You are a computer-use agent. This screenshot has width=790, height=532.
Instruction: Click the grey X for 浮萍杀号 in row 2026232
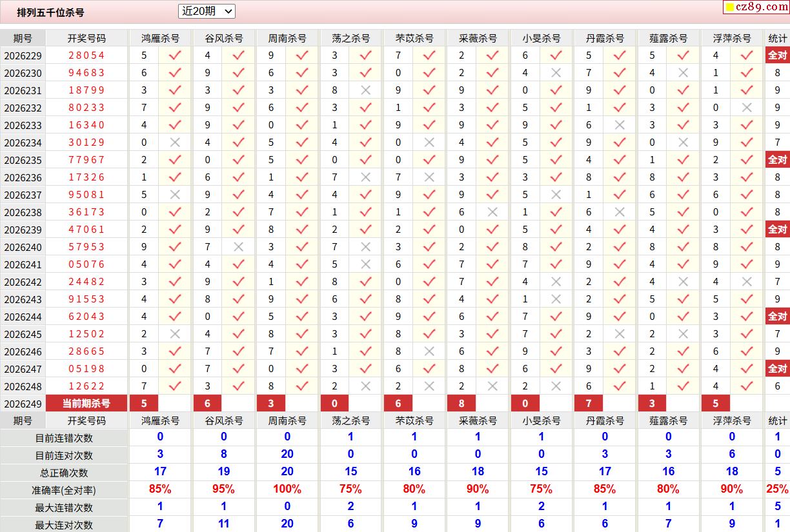747,108
